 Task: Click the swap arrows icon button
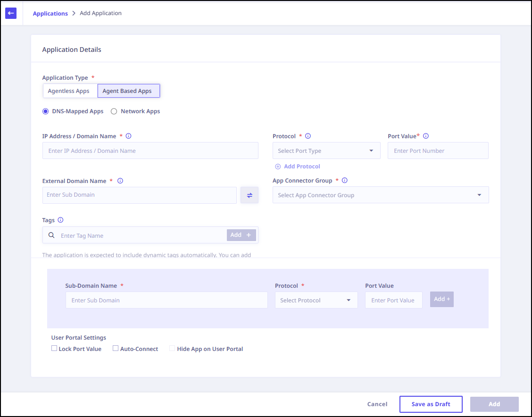pos(249,195)
